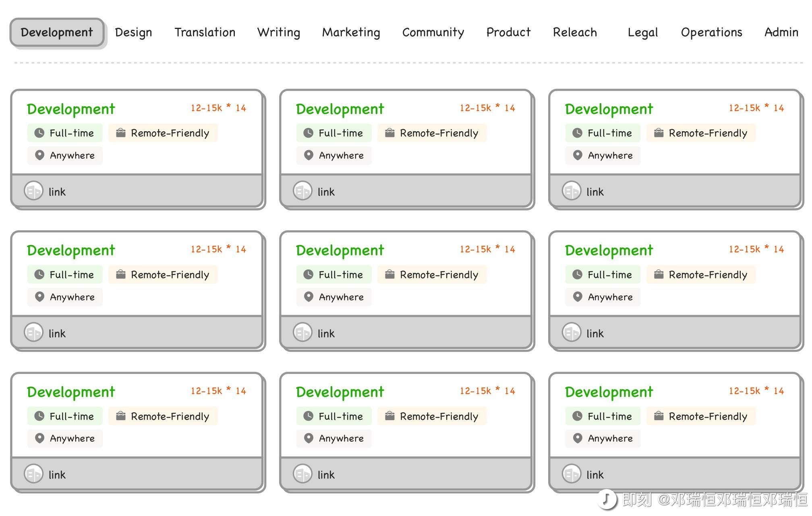Click the clock icon in the top-middle card
Viewport: 812px width, 516px height.
pos(308,133)
